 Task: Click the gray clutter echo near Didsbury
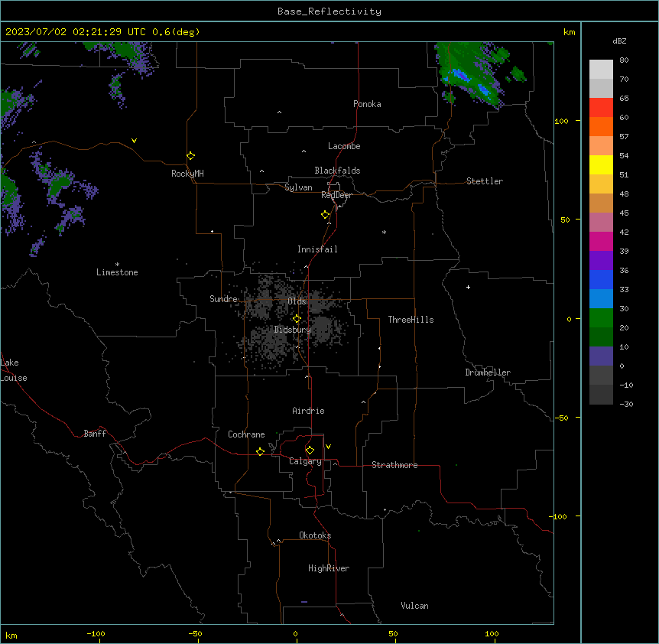323,327
